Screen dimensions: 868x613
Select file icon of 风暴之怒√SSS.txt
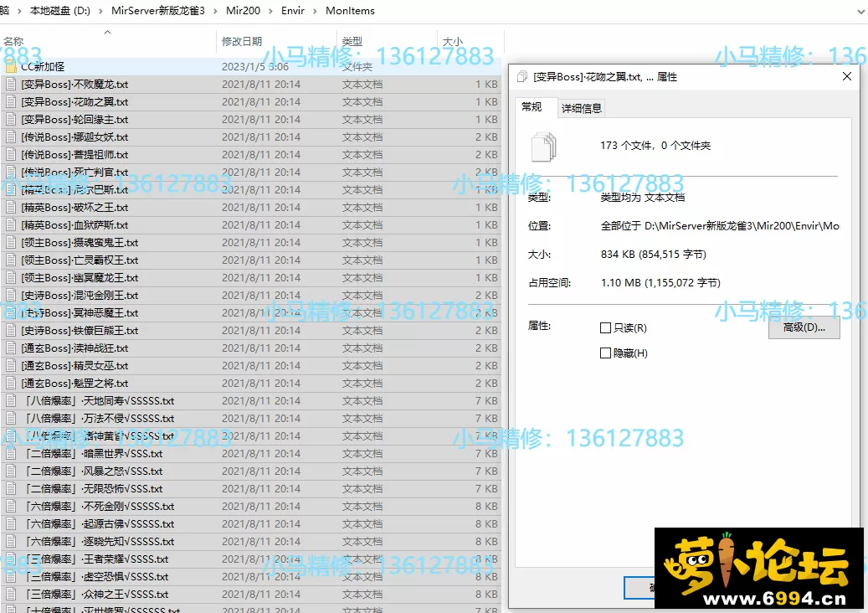coord(11,471)
